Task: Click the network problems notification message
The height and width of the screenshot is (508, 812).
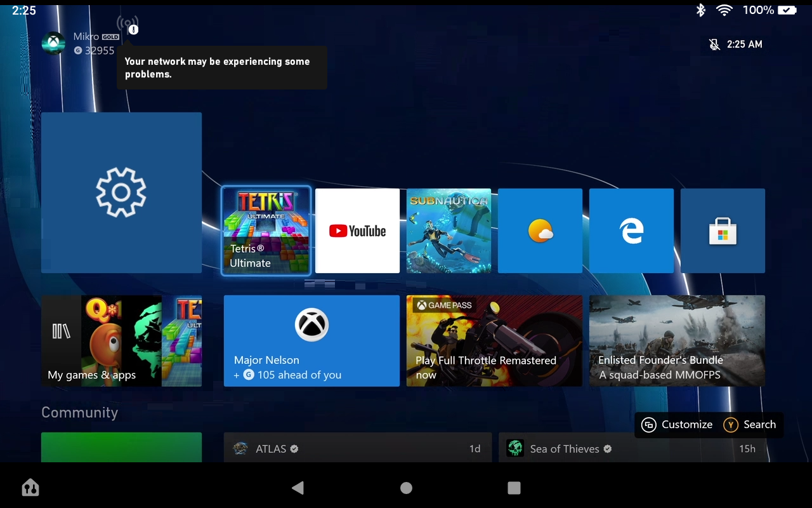Action: pos(222,67)
